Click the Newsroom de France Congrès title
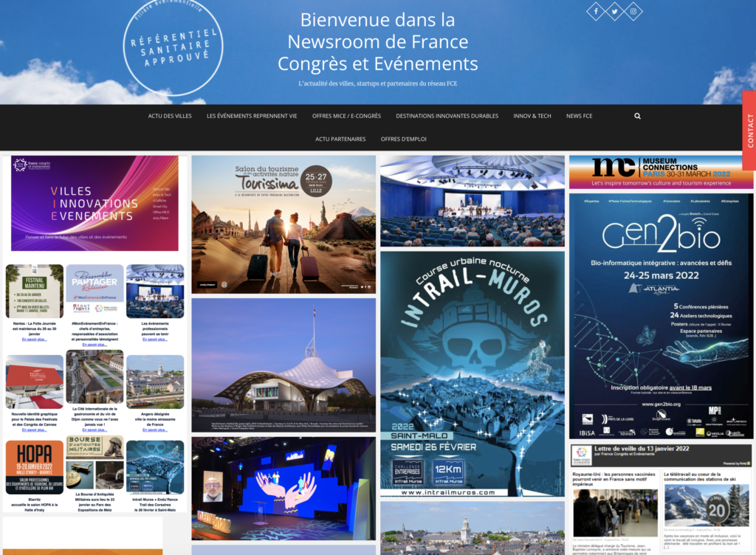Viewport: 756px width, 555px height. click(x=378, y=42)
